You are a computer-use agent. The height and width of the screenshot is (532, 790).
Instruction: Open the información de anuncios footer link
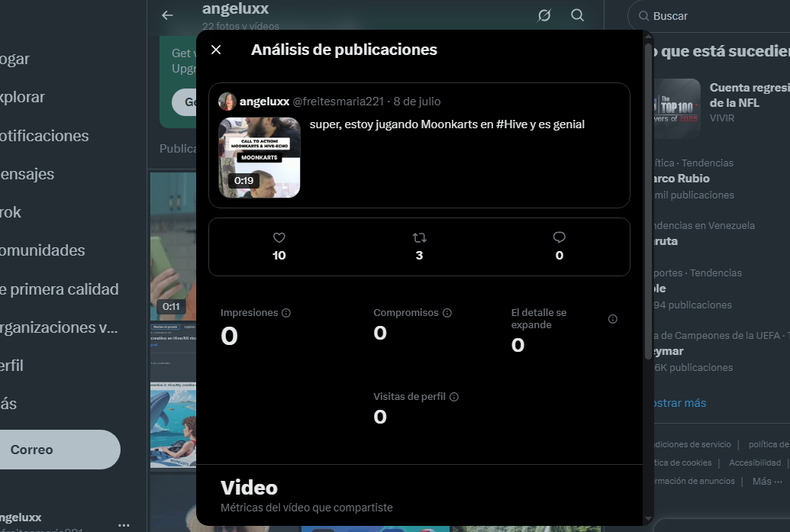click(x=694, y=481)
